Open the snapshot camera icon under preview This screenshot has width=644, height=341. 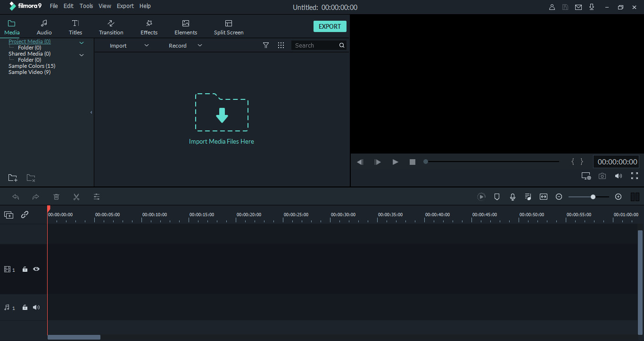pos(602,176)
